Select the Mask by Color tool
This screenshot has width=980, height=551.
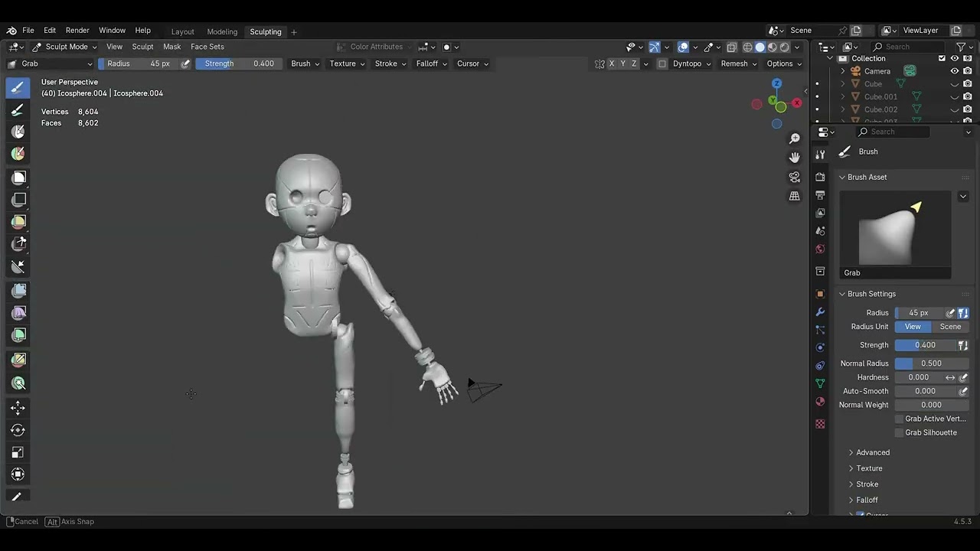[x=18, y=383]
